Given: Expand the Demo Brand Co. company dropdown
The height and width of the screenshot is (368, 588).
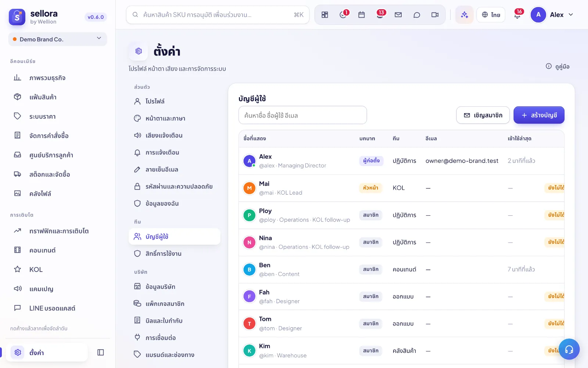Looking at the screenshot, I should click(58, 39).
